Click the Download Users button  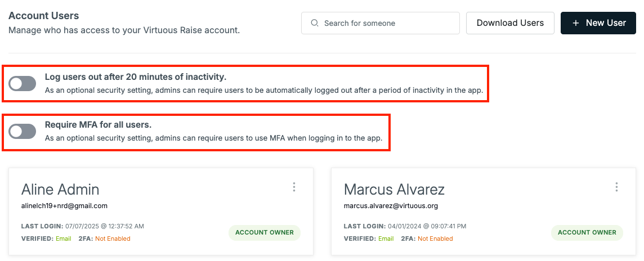click(510, 23)
